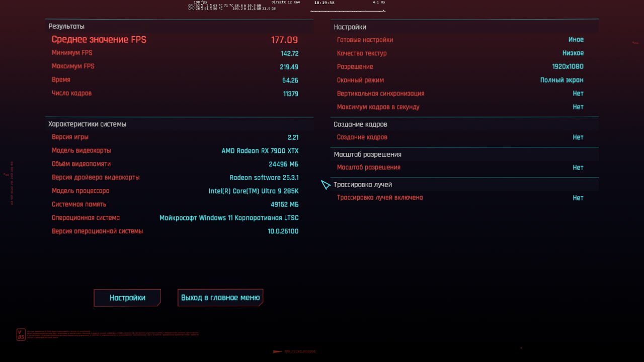Click the Минимум FPS label
Viewport: 644px width, 362px height.
pos(72,53)
